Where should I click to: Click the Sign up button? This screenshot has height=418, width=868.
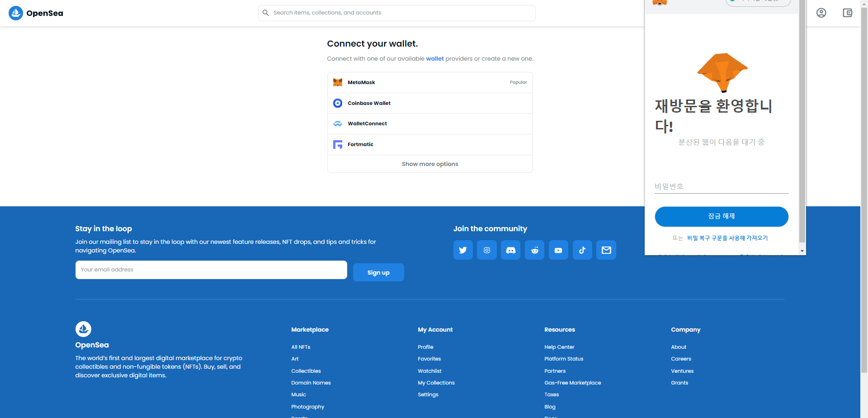coord(378,272)
